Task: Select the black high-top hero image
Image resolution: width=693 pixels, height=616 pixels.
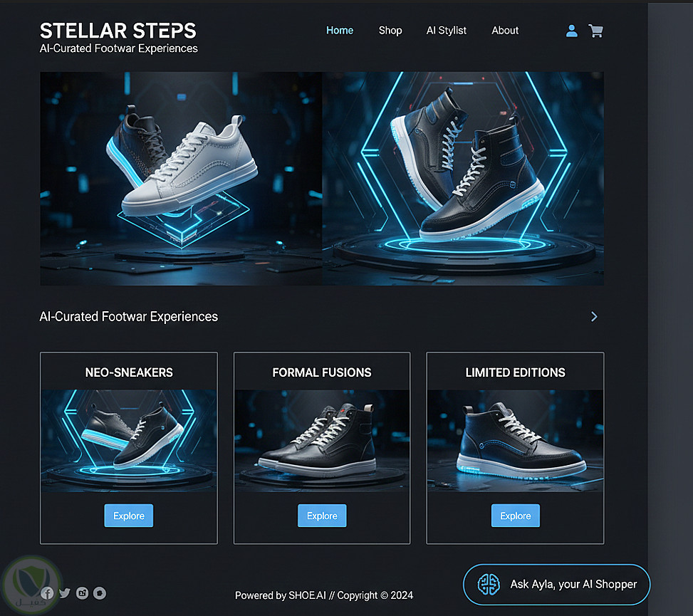Action: coord(463,179)
